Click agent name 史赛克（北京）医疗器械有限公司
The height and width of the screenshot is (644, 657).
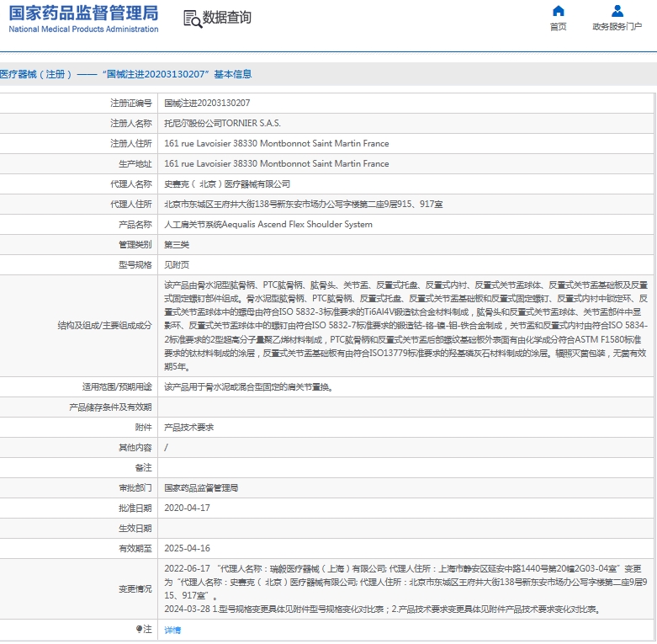tap(227, 184)
